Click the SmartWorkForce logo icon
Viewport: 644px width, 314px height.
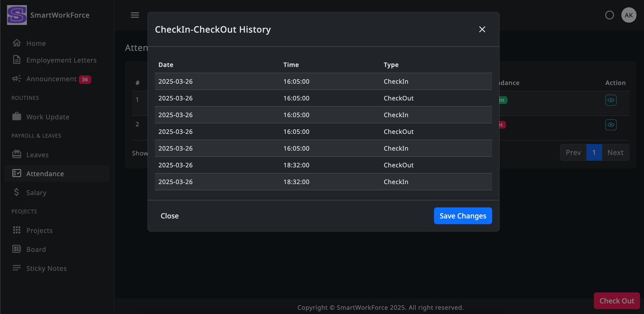click(17, 15)
